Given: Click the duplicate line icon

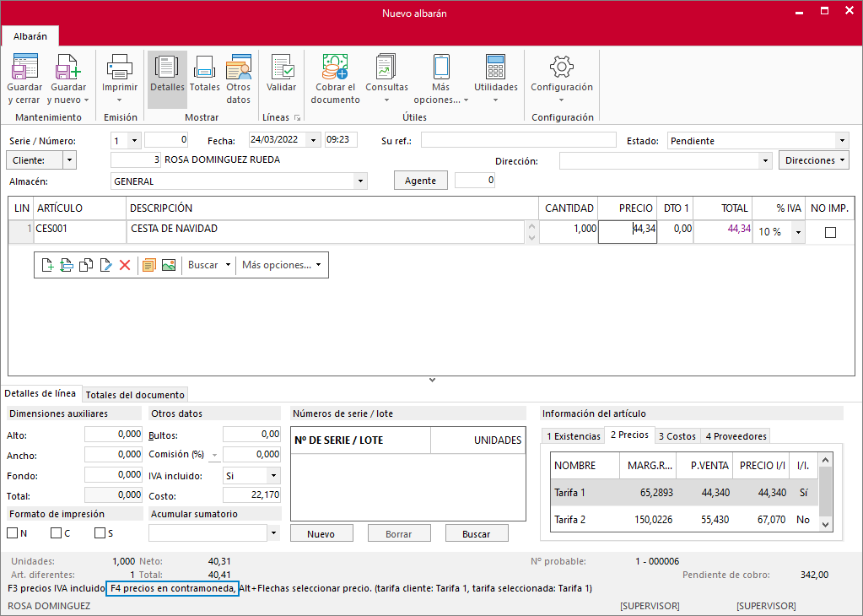Looking at the screenshot, I should coord(86,265).
